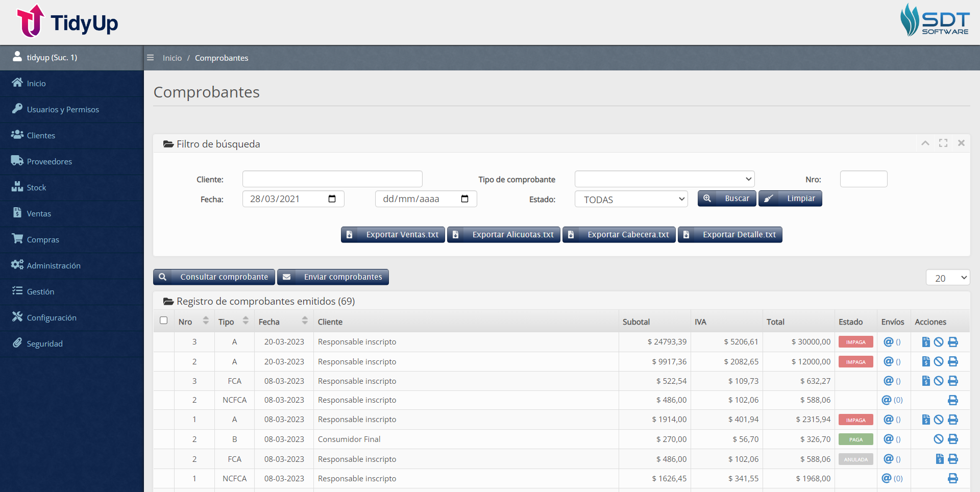Open Compras sidebar menu item

pos(71,239)
